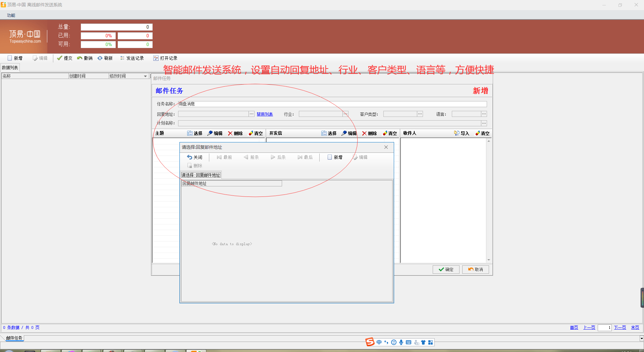The width and height of the screenshot is (644, 352).
Task: Click 删除 in the 开发信 panel
Action: 369,133
